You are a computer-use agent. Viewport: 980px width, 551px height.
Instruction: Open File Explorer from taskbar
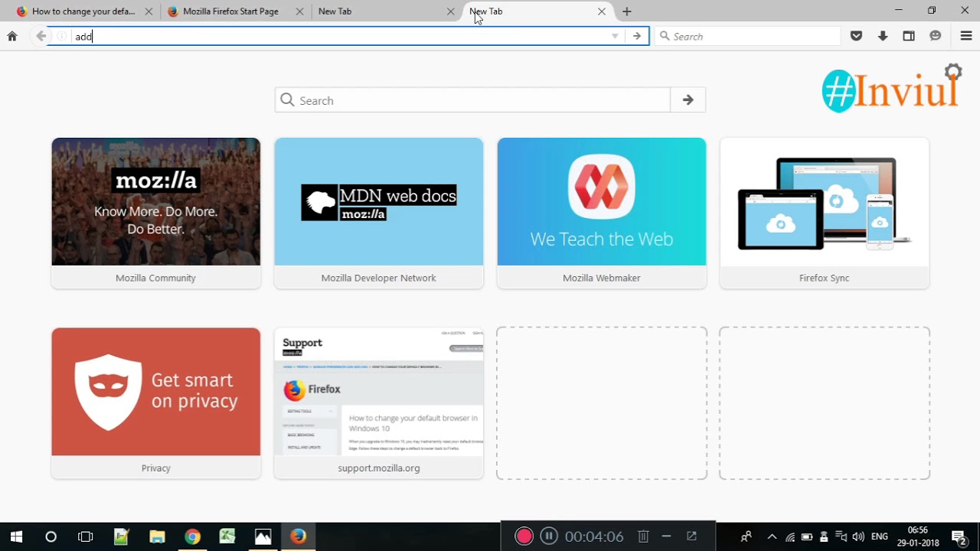pyautogui.click(x=157, y=536)
